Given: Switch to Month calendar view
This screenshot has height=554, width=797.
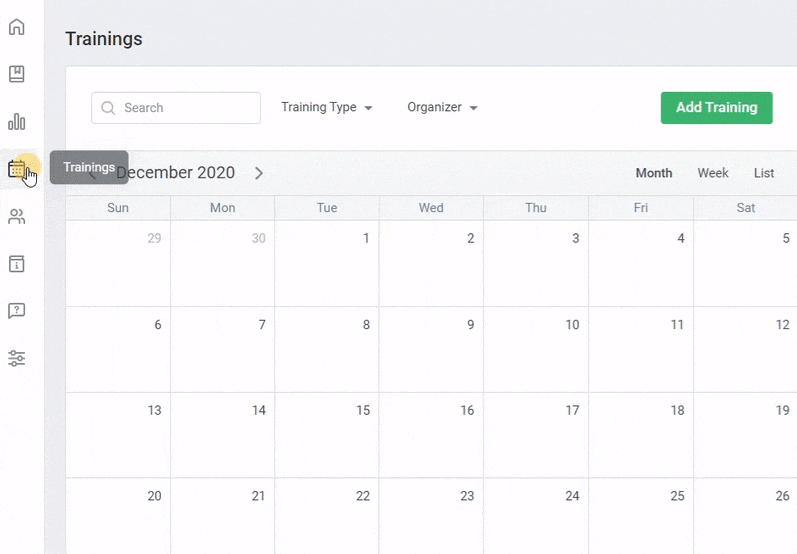Looking at the screenshot, I should pyautogui.click(x=654, y=173).
